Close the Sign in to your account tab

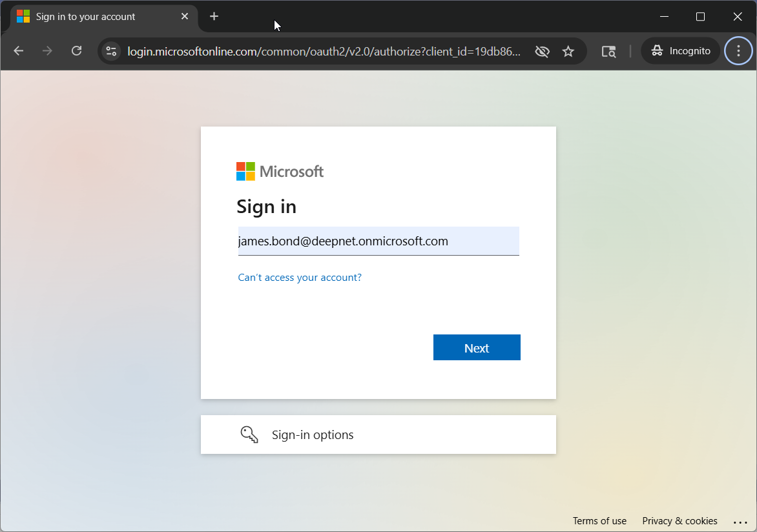[185, 16]
